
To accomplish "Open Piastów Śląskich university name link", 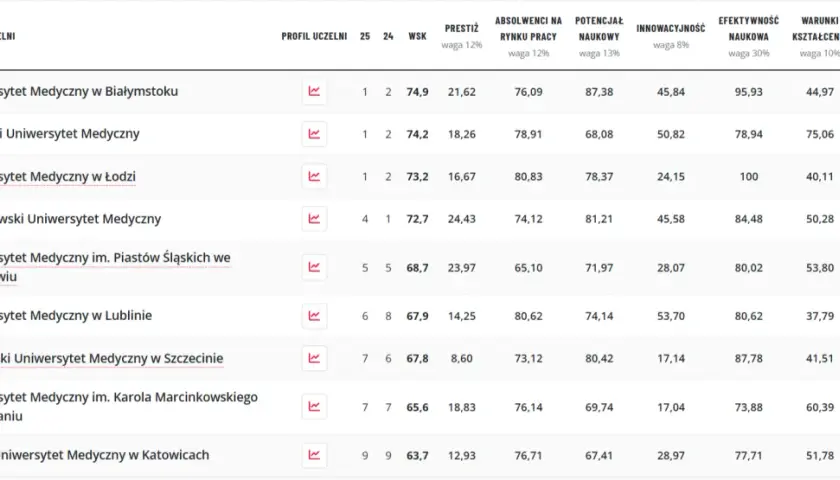I will click(x=115, y=267).
